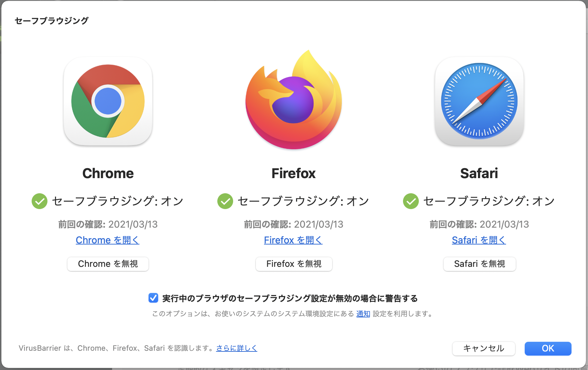Click the Chrome browser icon

coord(108,101)
